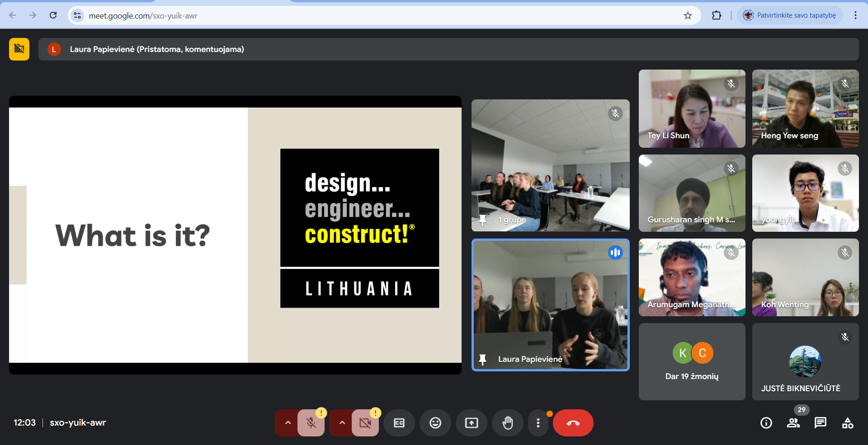The height and width of the screenshot is (445, 868).
Task: Unpin the 1 grupė tile pin icon
Action: (x=482, y=220)
